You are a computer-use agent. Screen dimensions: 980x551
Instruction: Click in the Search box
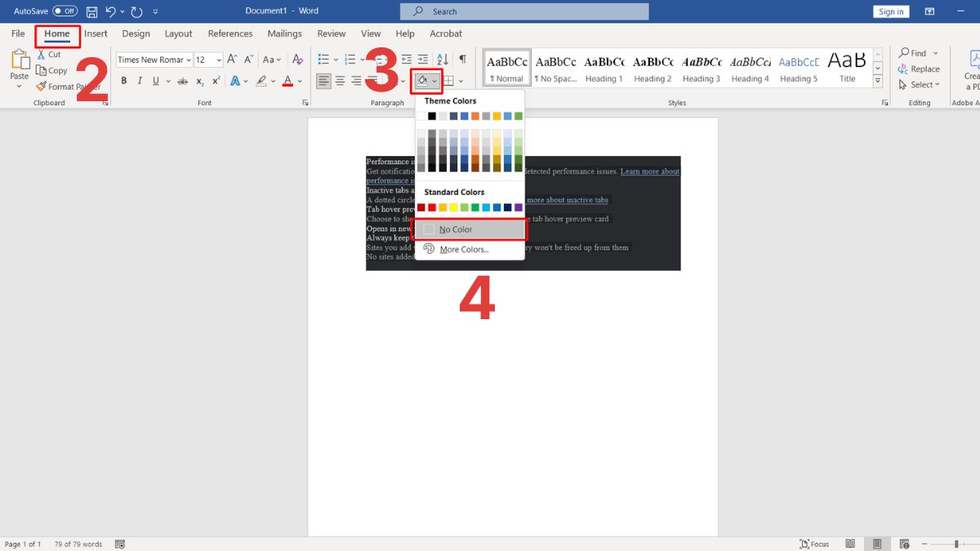(524, 11)
